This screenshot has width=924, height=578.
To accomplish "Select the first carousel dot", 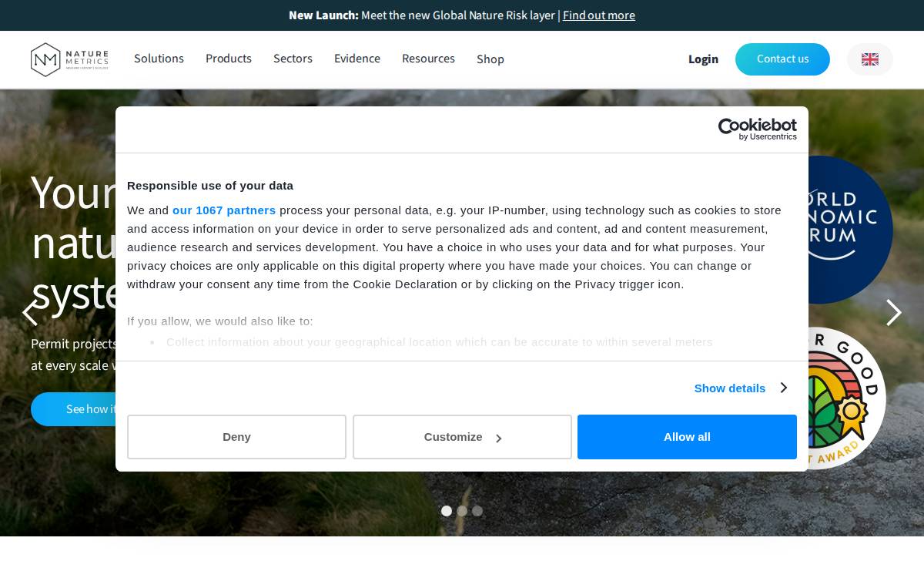I will 447,511.
